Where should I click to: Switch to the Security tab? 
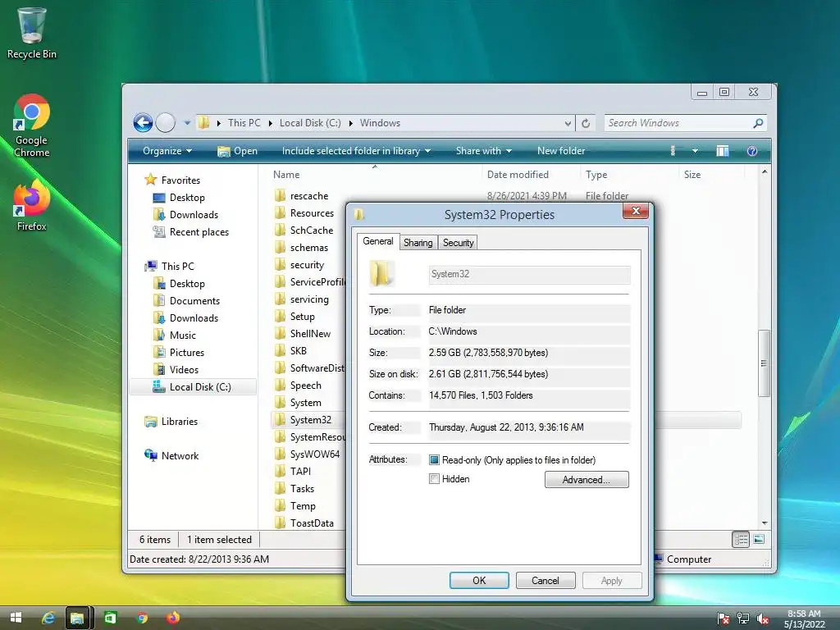tap(458, 243)
